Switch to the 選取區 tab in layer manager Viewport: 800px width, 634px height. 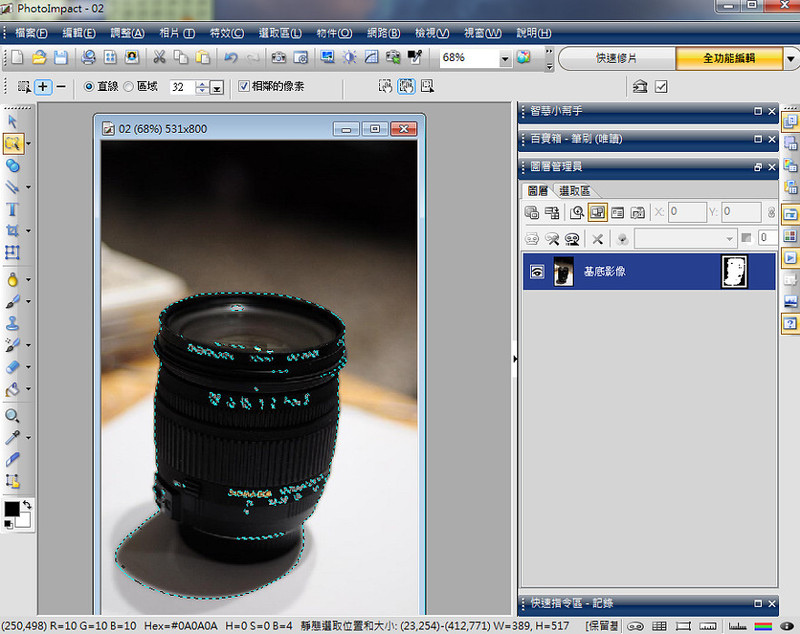click(x=574, y=191)
